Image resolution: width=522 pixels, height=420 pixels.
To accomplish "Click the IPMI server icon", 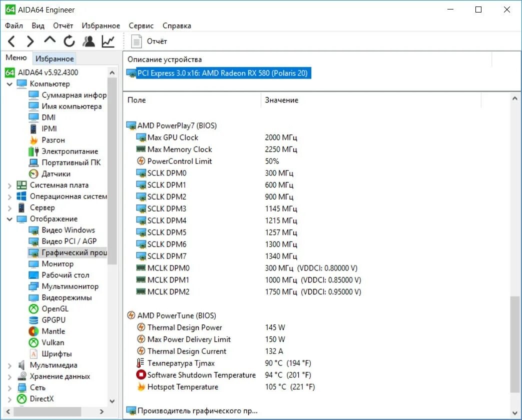I will point(34,128).
